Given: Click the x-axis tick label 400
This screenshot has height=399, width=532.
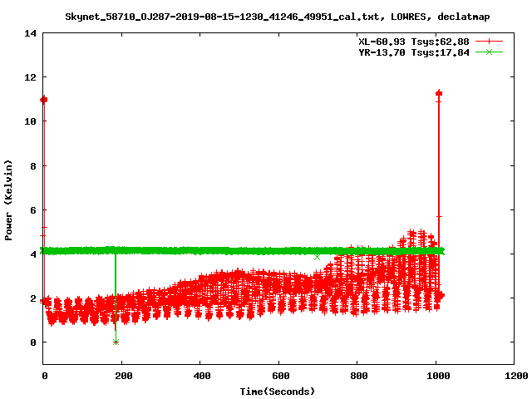Looking at the screenshot, I should pyautogui.click(x=201, y=376).
